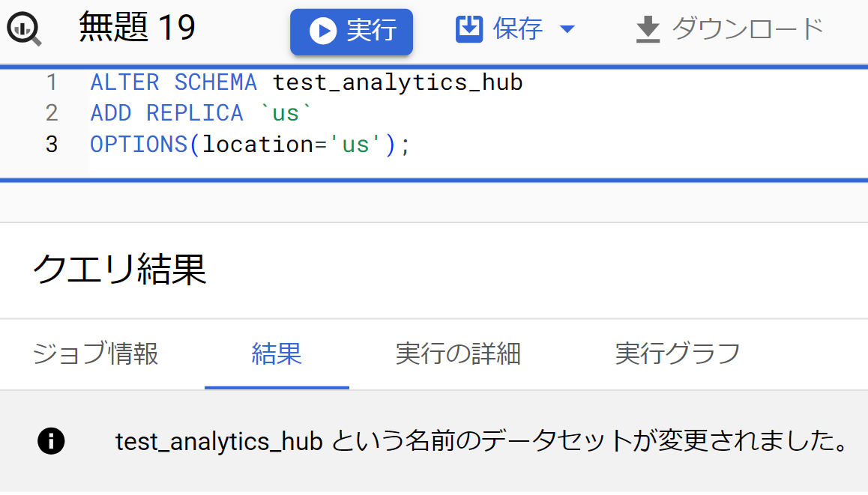Open the ジョブ情報 tab
868x495 pixels.
(96, 353)
